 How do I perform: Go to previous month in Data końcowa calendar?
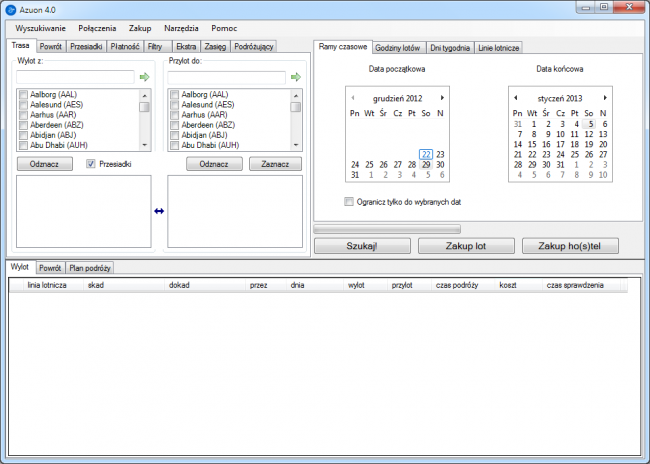click(515, 97)
